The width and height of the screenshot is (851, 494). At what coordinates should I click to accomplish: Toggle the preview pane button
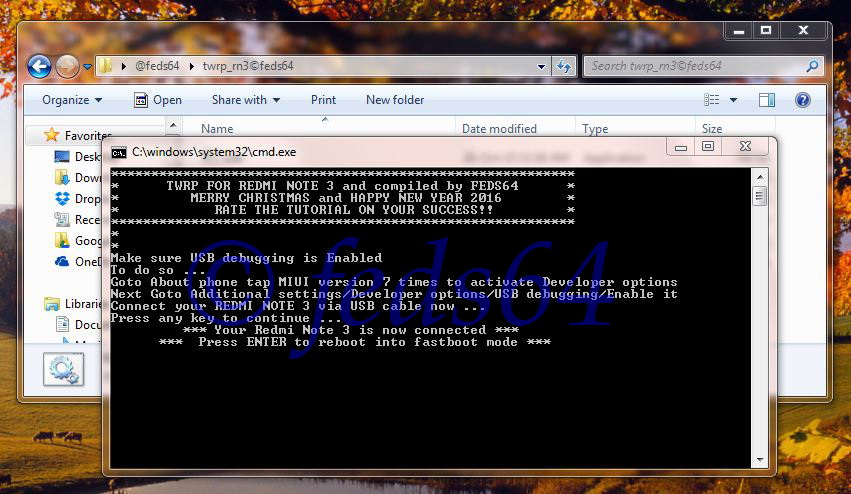766,100
